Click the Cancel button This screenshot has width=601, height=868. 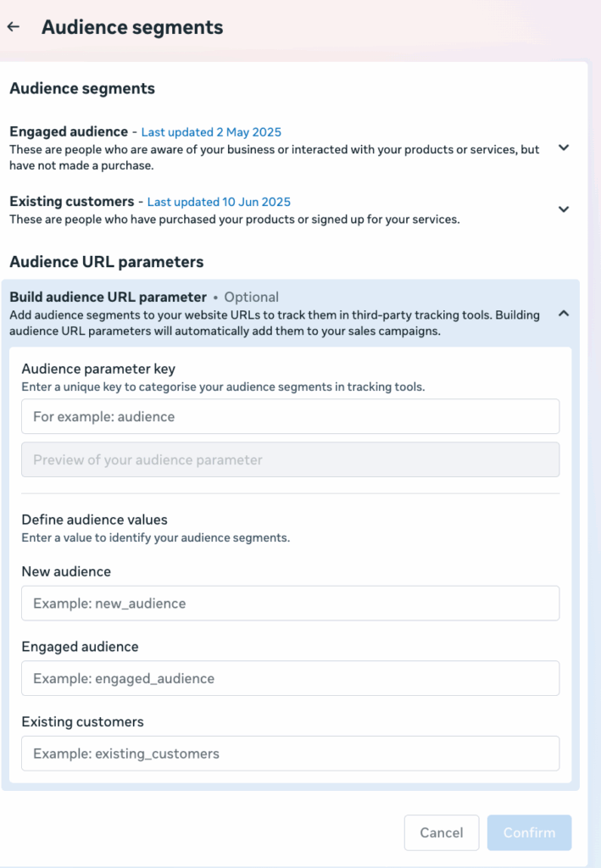pyautogui.click(x=442, y=832)
